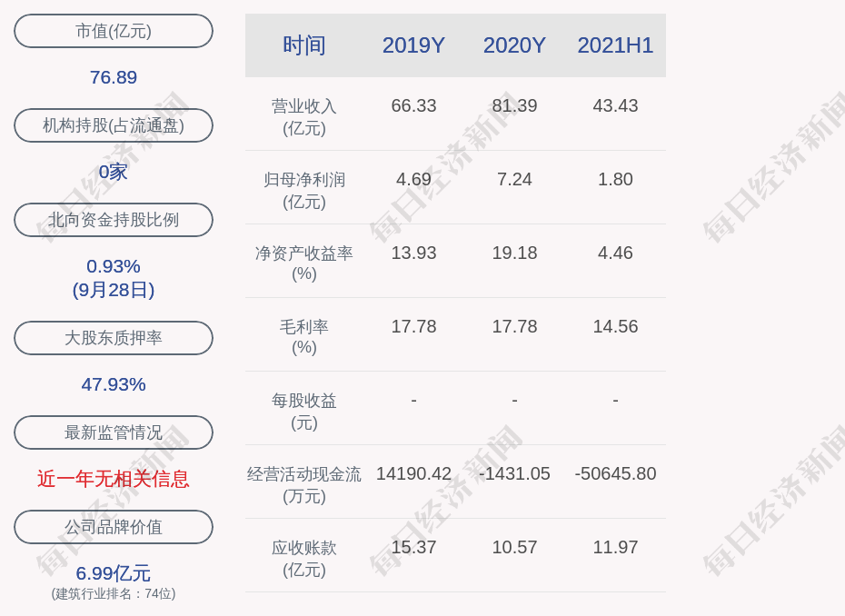Image resolution: width=845 pixels, height=616 pixels.
Task: Click the 市值(亿元) pill button
Action: coord(114,31)
